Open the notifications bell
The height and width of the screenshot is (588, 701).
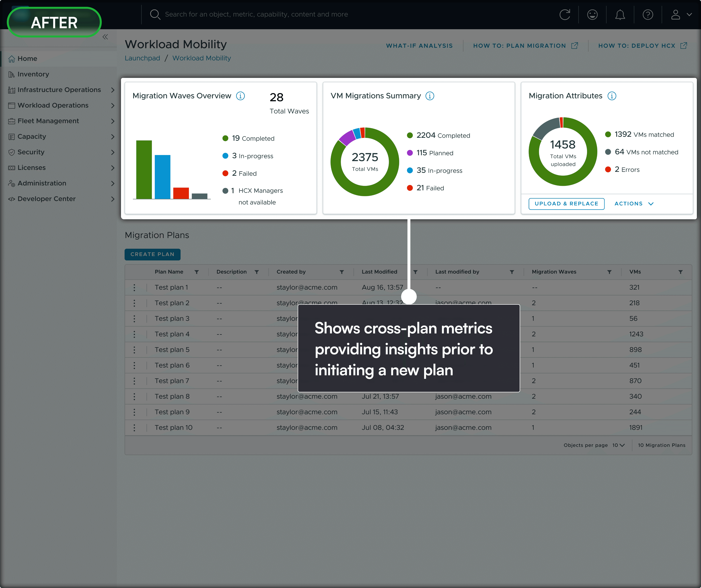tap(620, 15)
